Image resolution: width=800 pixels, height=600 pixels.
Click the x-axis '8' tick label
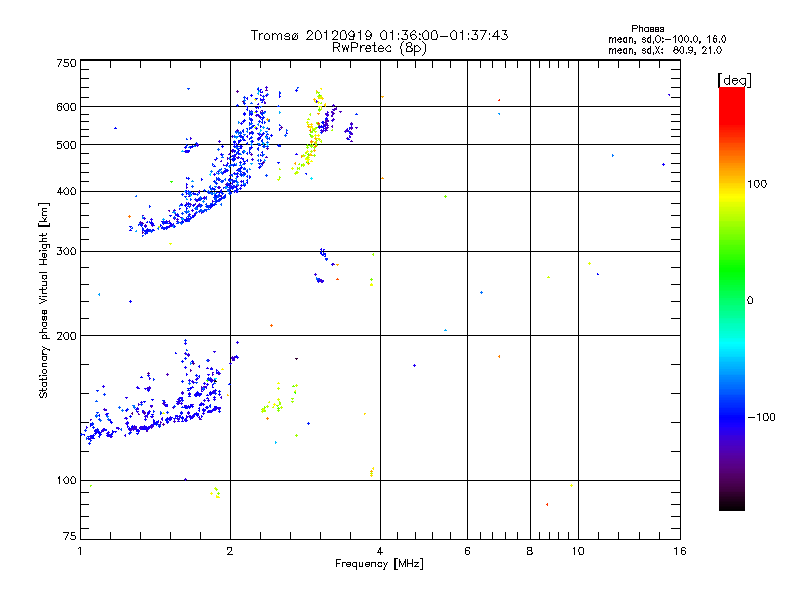[x=530, y=551]
